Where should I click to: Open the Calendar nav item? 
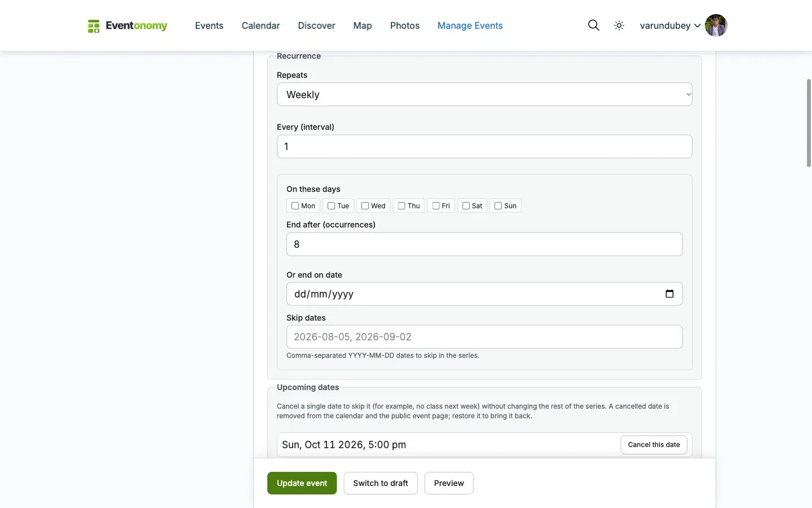(x=261, y=25)
